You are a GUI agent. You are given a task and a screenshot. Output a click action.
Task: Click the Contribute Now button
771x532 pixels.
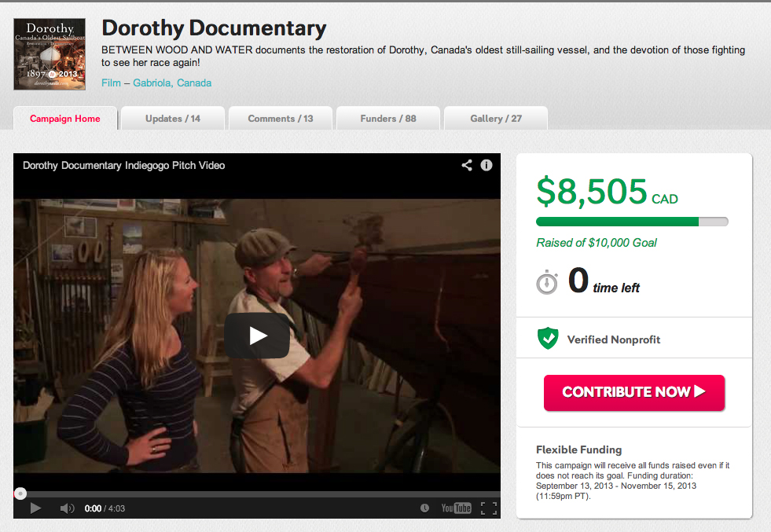[x=633, y=392]
